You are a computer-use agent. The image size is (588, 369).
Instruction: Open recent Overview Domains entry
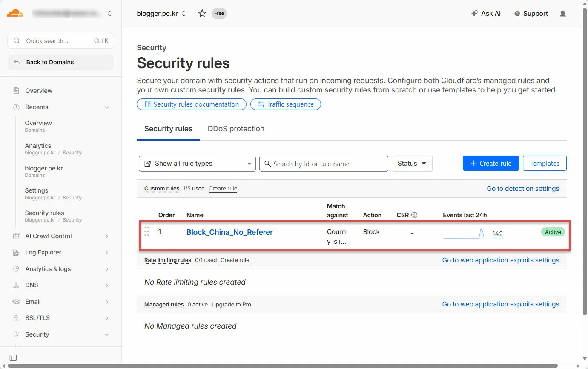38,126
